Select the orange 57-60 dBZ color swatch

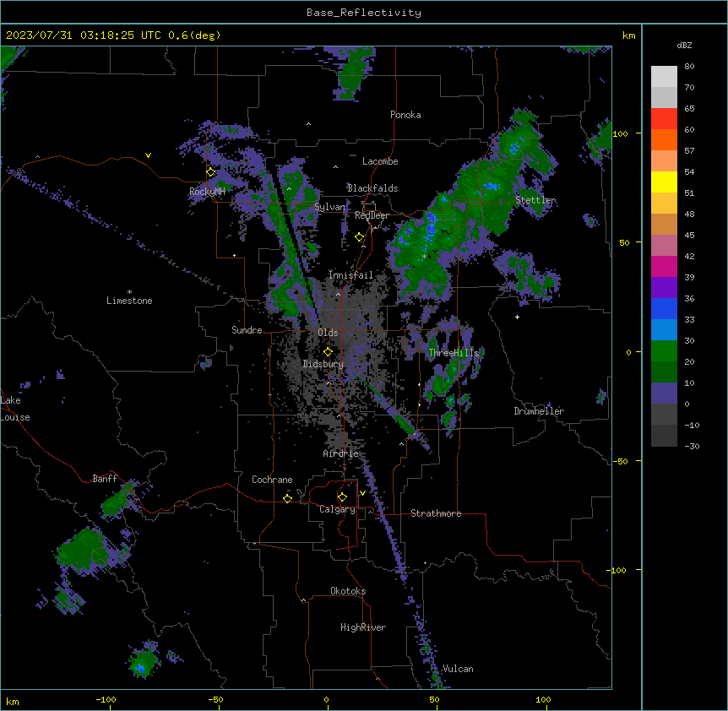(664, 139)
